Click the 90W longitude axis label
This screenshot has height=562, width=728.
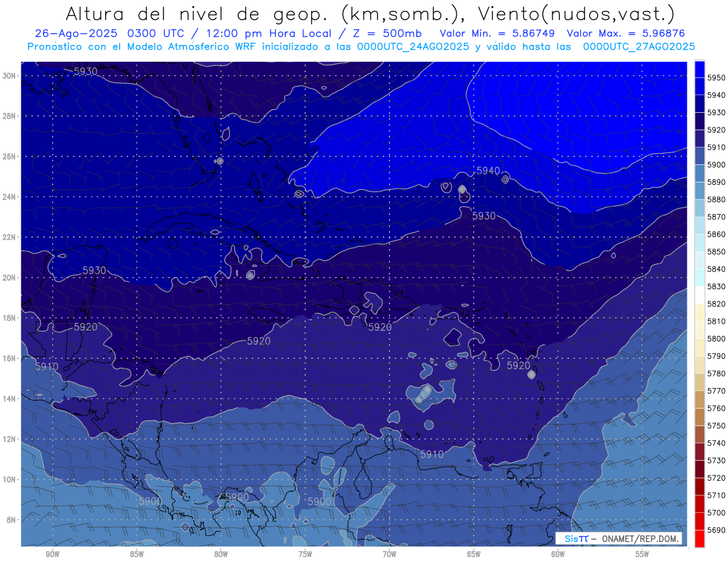(53, 554)
